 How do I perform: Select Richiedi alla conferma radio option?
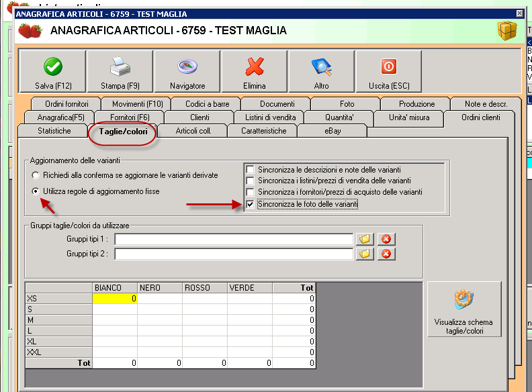click(36, 175)
